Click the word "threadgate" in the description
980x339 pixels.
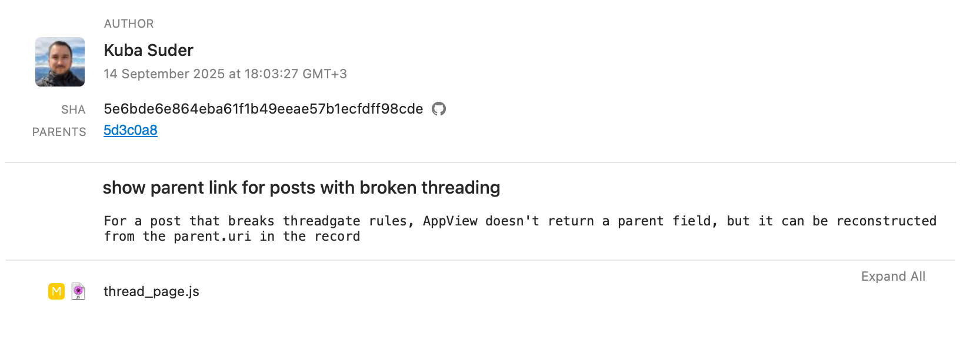321,221
